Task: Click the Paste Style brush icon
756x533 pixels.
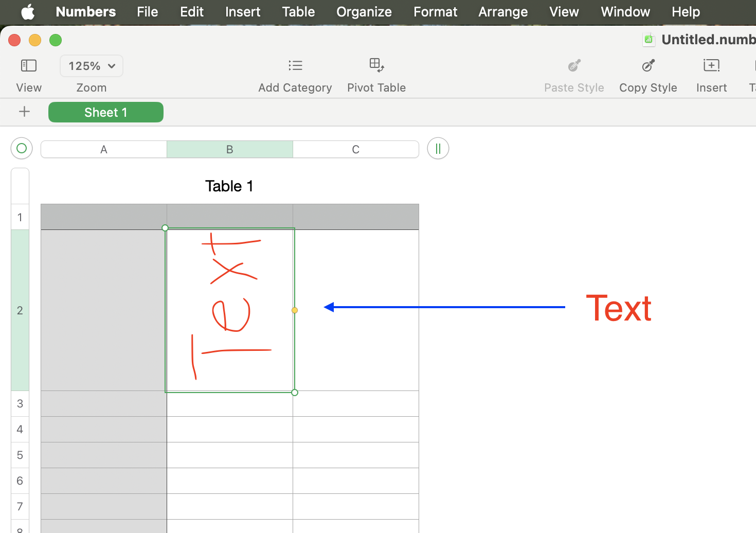Action: [574, 65]
